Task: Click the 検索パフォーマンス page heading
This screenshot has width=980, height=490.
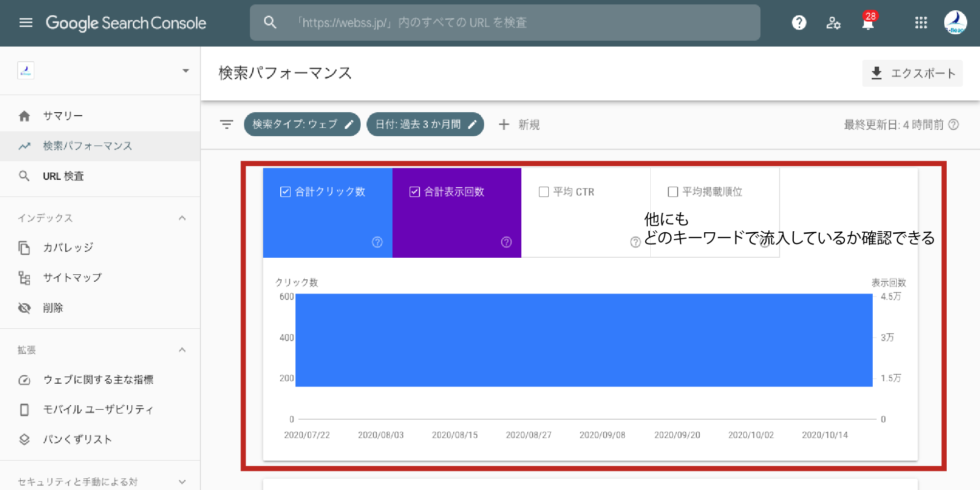Action: [x=285, y=73]
